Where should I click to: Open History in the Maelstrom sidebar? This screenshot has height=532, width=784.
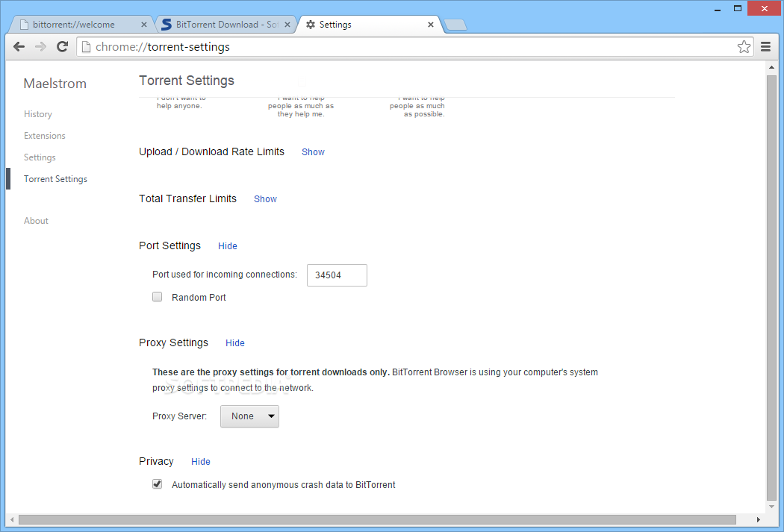coord(38,114)
